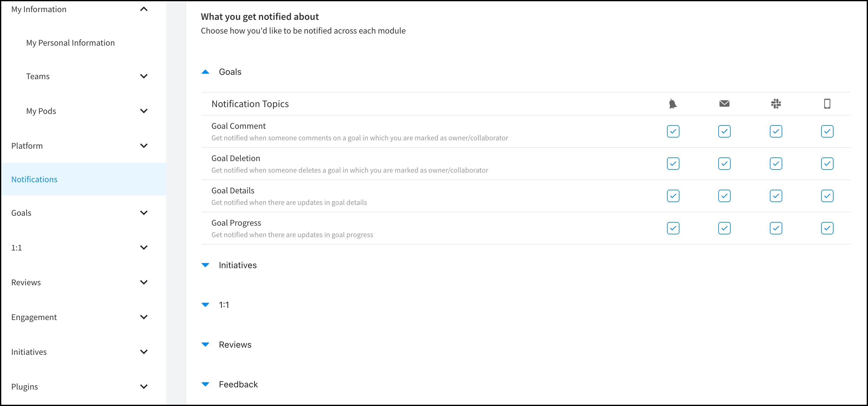This screenshot has height=406, width=868.
Task: Expand the Reviews section blue triangle
Action: (205, 345)
